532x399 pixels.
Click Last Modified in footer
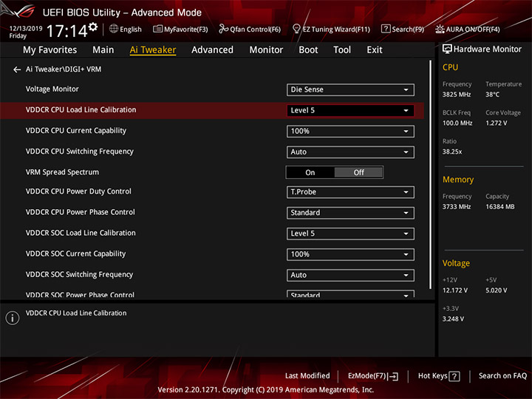click(x=307, y=375)
